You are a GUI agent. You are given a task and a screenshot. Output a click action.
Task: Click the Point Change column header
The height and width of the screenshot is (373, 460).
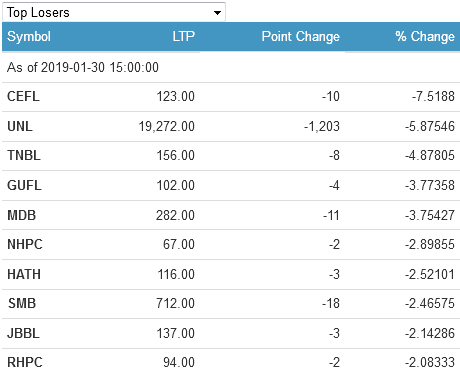pos(301,36)
